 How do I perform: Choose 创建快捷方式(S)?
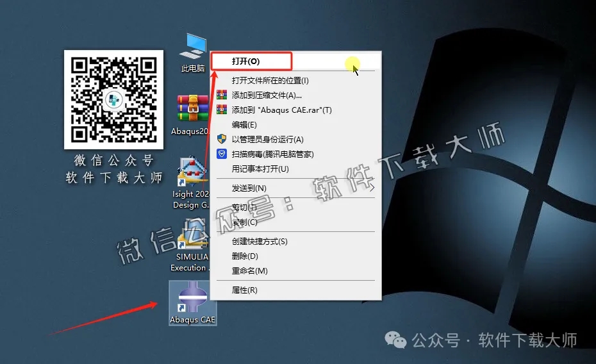[295, 241]
